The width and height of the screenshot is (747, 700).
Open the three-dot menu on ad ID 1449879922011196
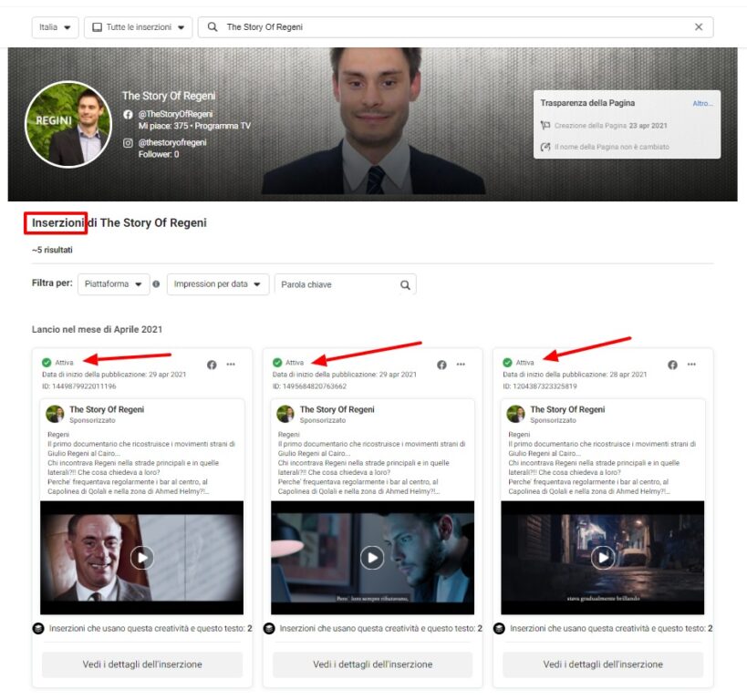pyautogui.click(x=231, y=365)
